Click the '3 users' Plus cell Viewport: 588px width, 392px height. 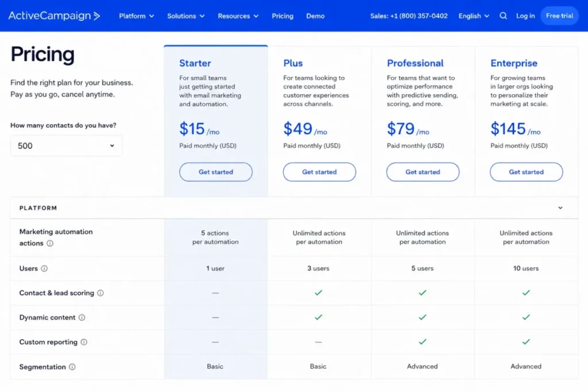(x=318, y=269)
